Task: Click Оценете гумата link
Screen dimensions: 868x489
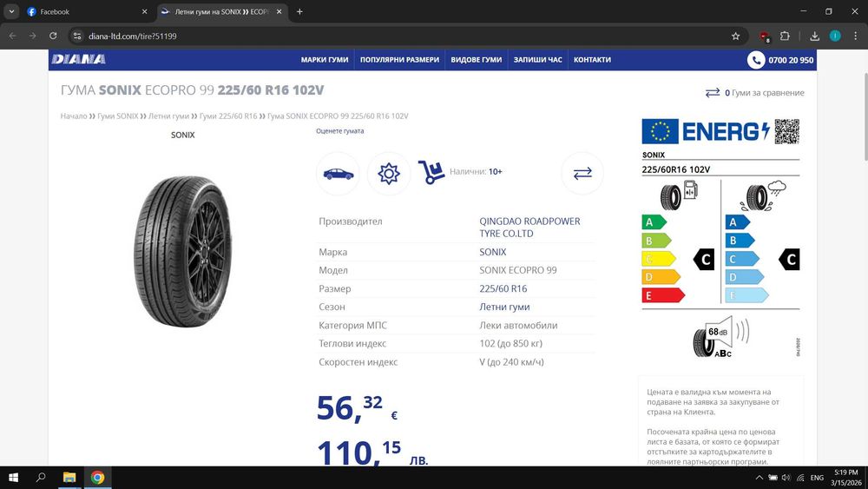Action: pyautogui.click(x=340, y=131)
